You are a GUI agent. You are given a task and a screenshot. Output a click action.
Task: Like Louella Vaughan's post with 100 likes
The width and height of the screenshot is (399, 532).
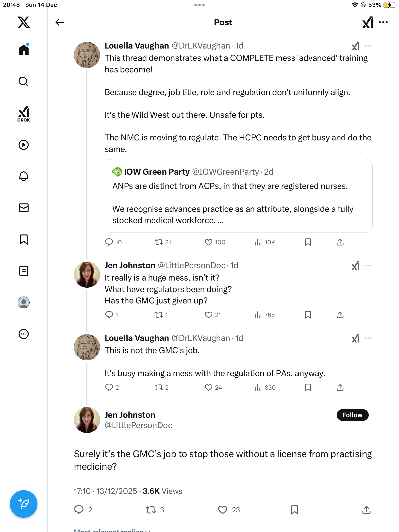(209, 242)
